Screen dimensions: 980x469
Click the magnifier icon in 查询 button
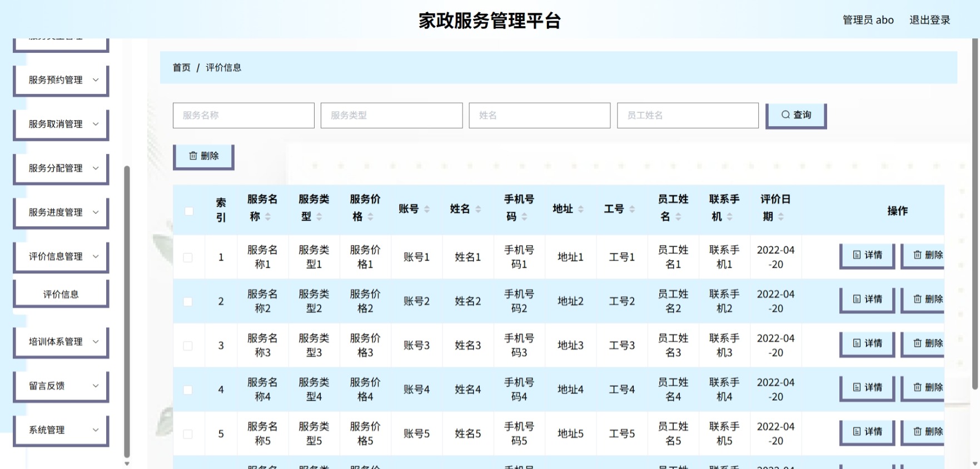pos(785,114)
